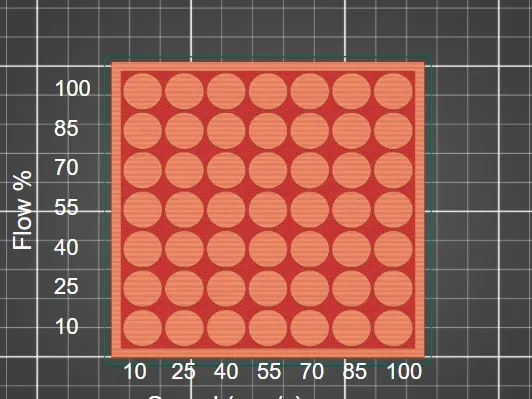
Task: Pick the circle at flow 10, speed 100
Action: pyautogui.click(x=393, y=328)
